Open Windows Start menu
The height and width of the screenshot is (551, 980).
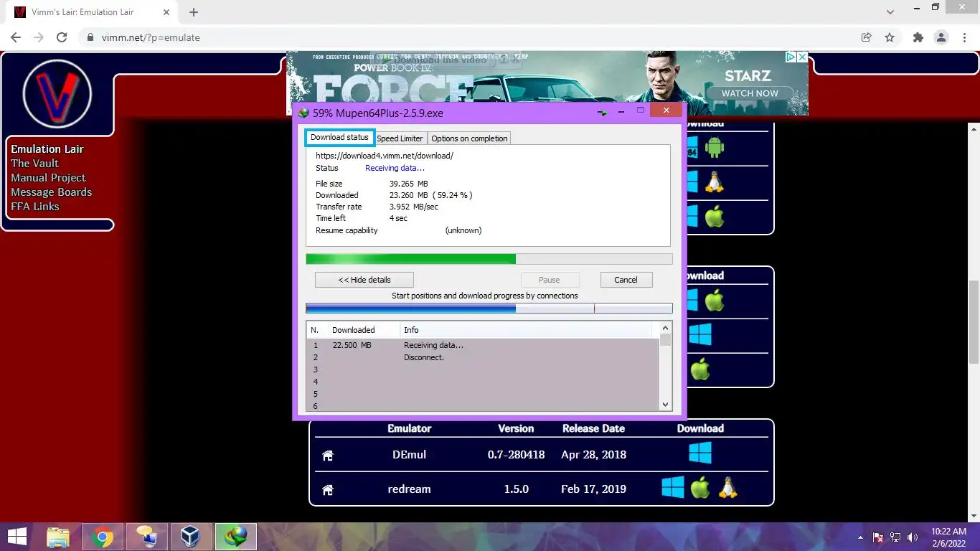(17, 537)
